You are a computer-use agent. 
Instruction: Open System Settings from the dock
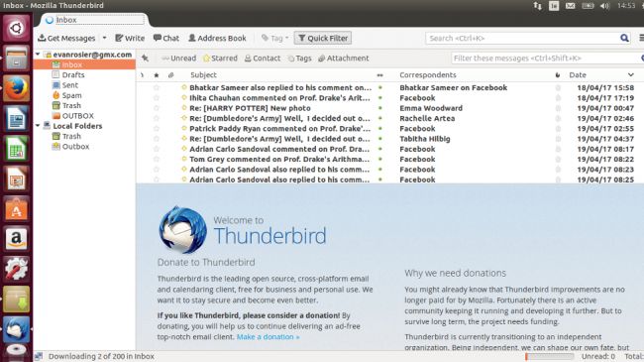pos(16,269)
